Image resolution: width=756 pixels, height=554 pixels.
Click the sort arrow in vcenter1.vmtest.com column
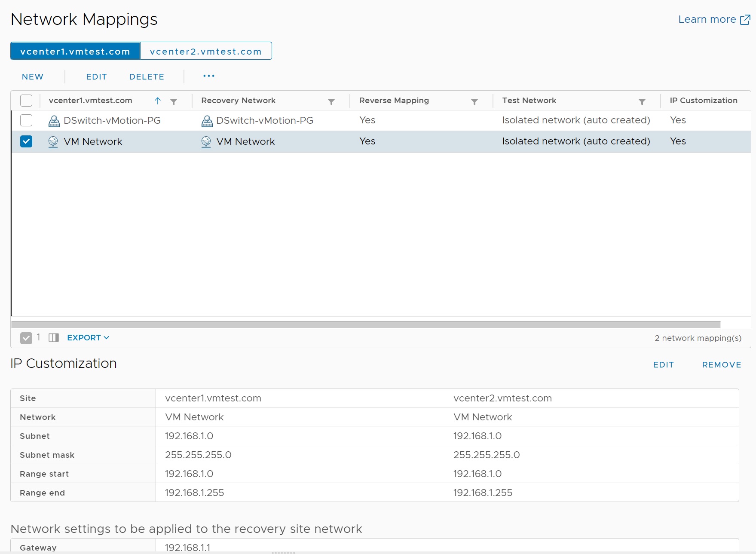pyautogui.click(x=158, y=101)
